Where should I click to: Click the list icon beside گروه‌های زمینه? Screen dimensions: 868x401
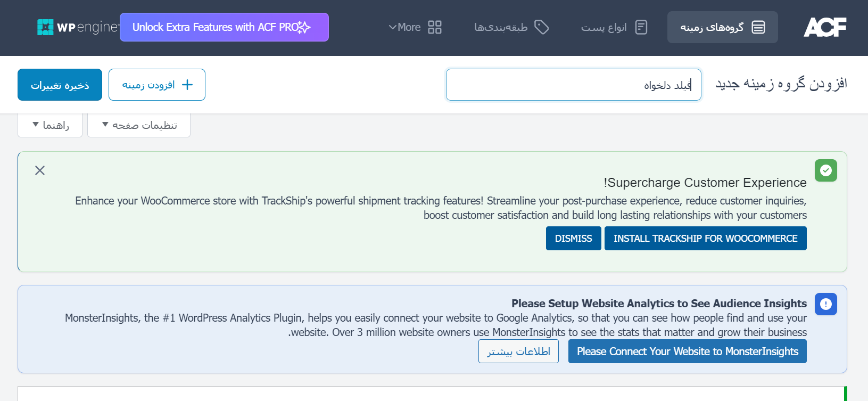(x=758, y=27)
